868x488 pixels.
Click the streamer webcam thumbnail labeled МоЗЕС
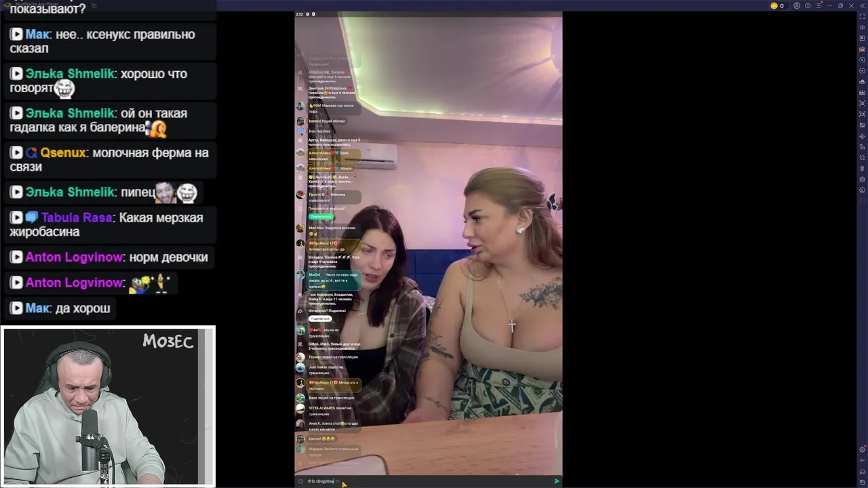[x=108, y=406]
